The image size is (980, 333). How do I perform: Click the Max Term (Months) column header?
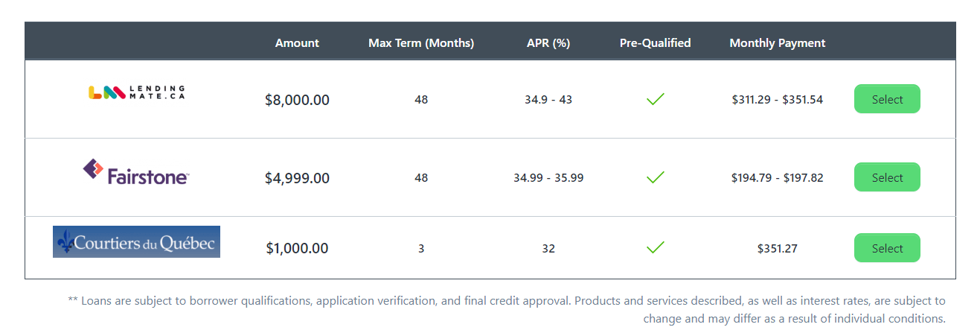point(421,42)
